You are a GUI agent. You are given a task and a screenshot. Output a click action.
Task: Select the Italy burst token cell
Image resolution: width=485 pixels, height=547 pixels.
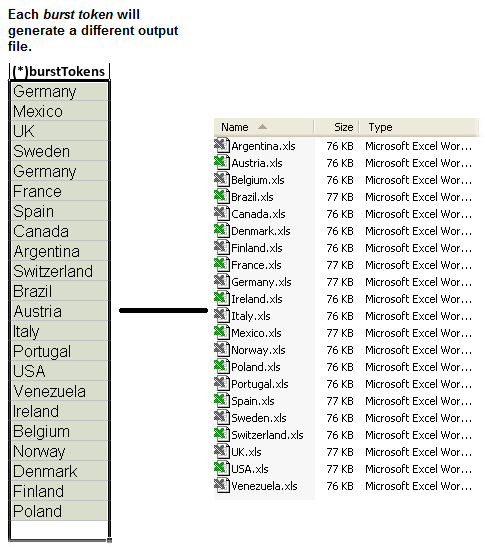click(x=59, y=331)
